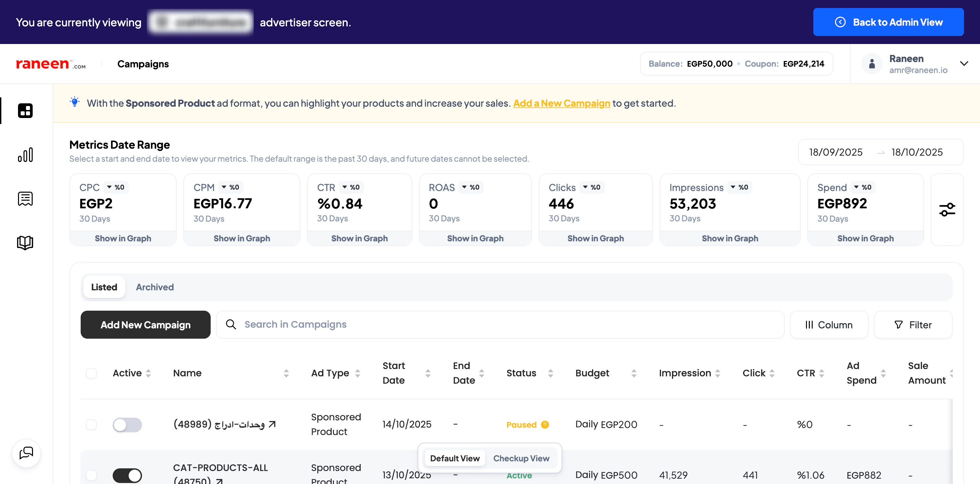Image resolution: width=980 pixels, height=484 pixels.
Task: Check the select-all campaigns header checkbox
Action: [91, 373]
